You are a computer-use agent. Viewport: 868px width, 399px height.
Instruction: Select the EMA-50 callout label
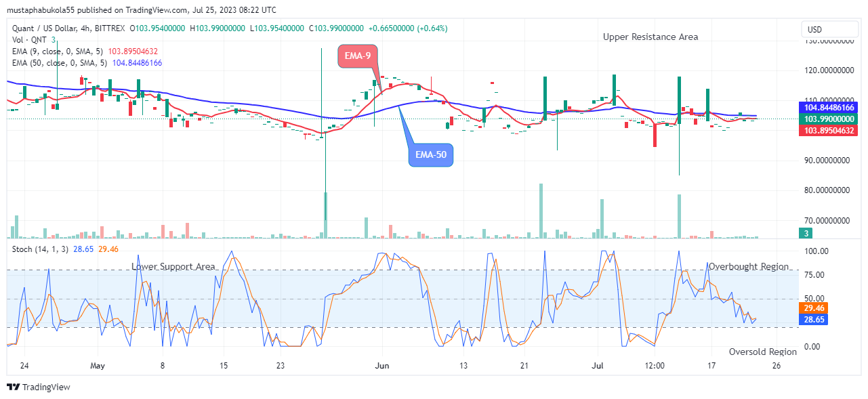[430, 155]
